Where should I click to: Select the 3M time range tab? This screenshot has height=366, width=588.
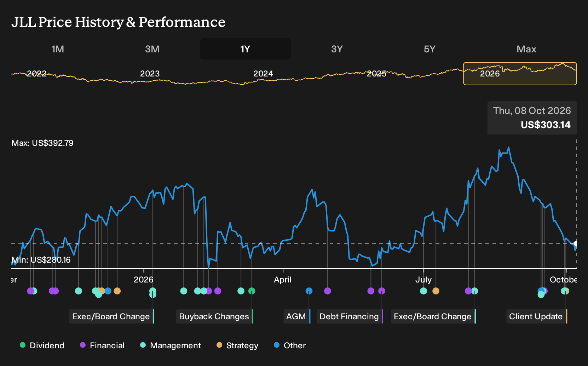point(152,49)
